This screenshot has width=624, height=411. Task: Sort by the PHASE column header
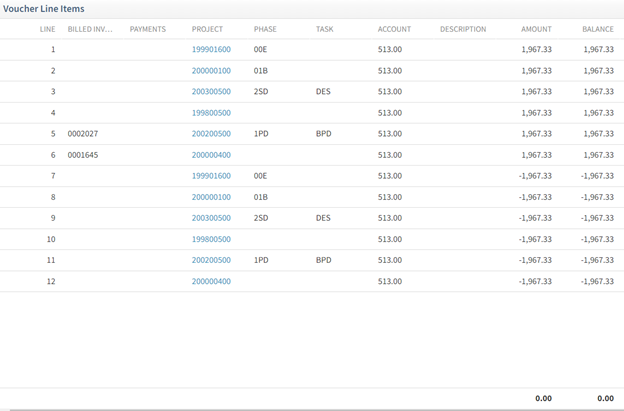coord(265,29)
